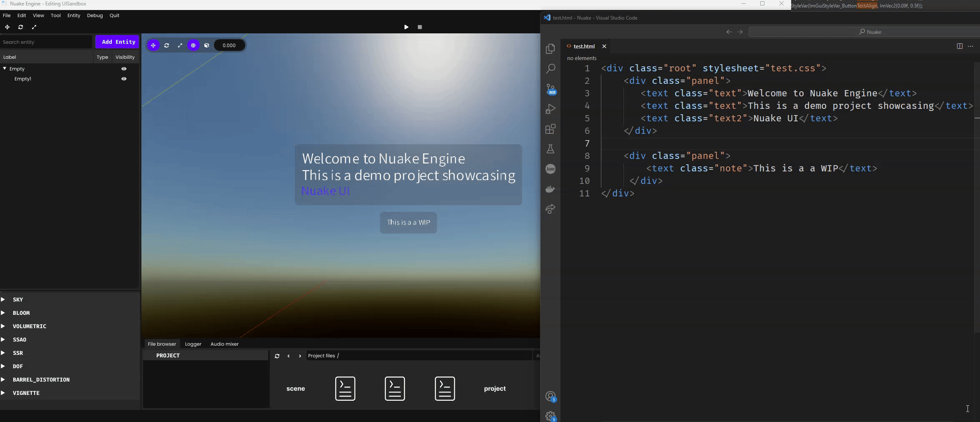The width and height of the screenshot is (980, 422).
Task: Toggle viewport global space globe button
Action: tap(193, 45)
